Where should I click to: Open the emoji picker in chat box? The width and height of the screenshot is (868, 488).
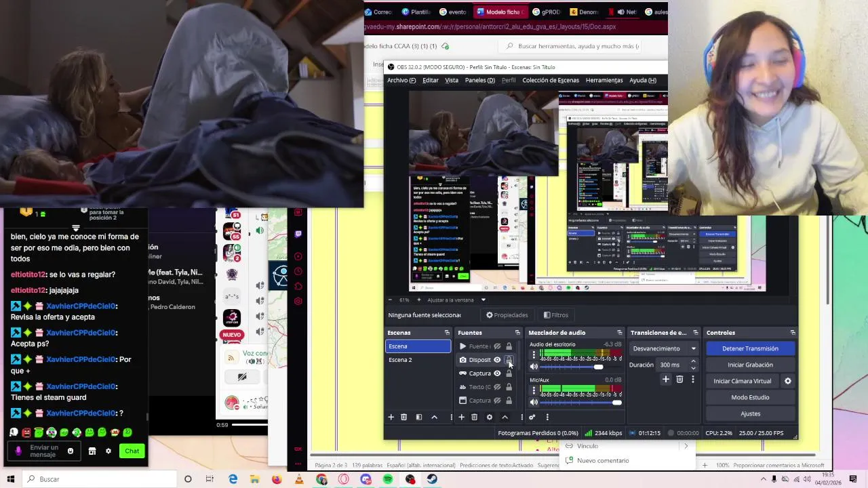(x=71, y=451)
